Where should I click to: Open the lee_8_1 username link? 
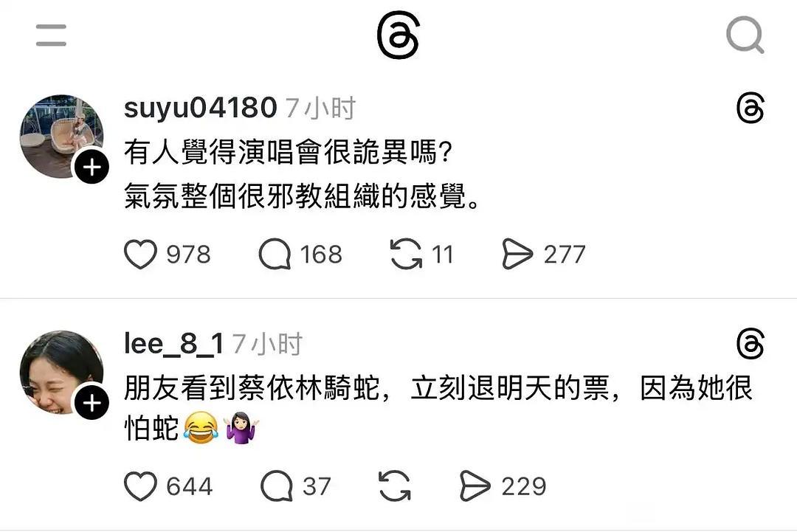pos(174,344)
